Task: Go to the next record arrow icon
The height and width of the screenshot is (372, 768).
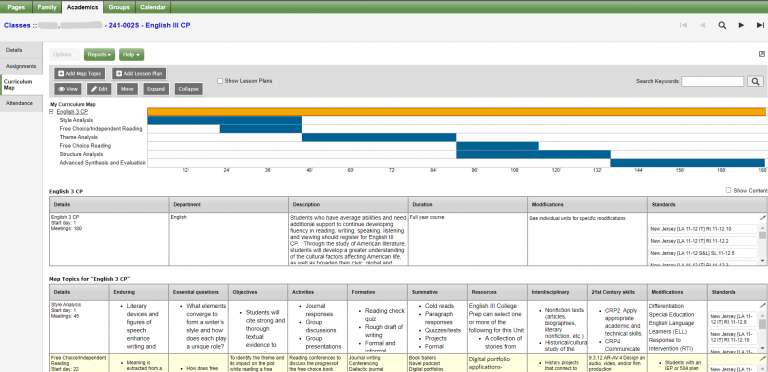Action: pyautogui.click(x=742, y=25)
